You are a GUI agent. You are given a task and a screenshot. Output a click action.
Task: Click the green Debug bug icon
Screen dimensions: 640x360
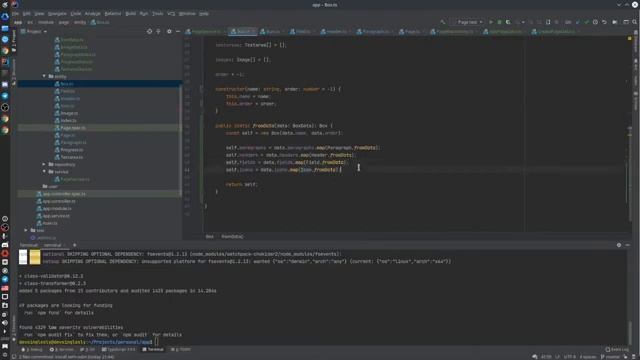coord(499,22)
